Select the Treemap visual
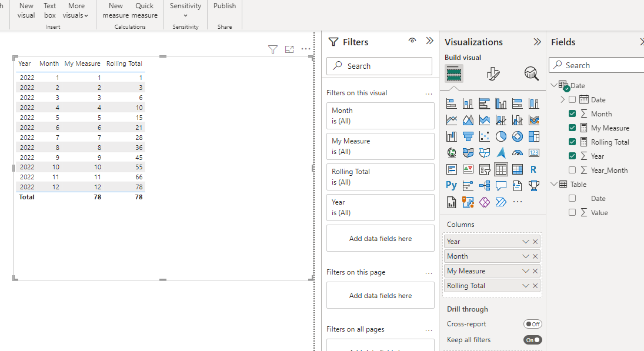Screen dimensions: 644x351 tap(534, 137)
